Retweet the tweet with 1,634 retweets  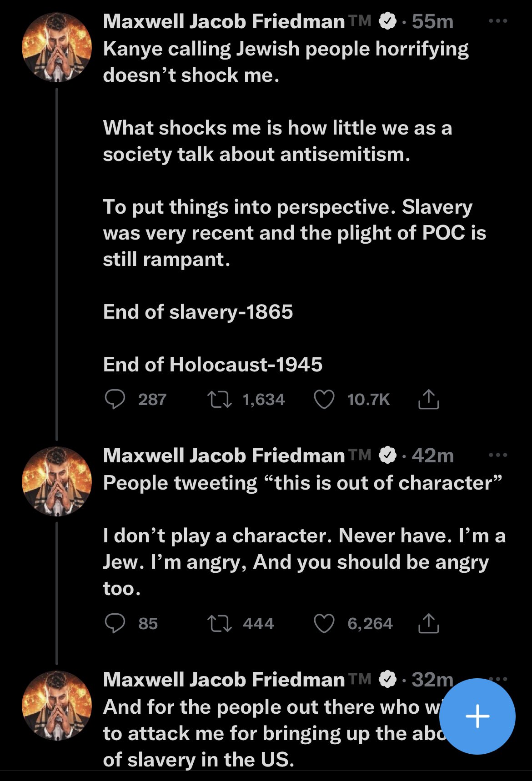tap(220, 400)
